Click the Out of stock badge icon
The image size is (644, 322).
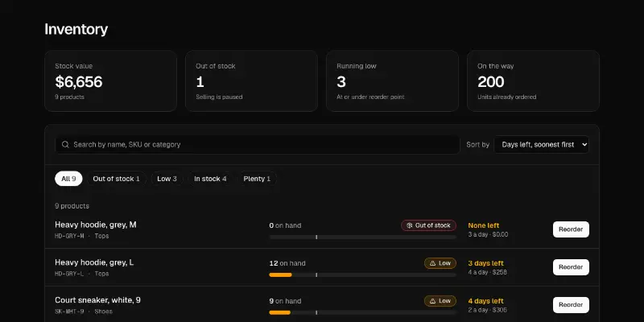410,225
